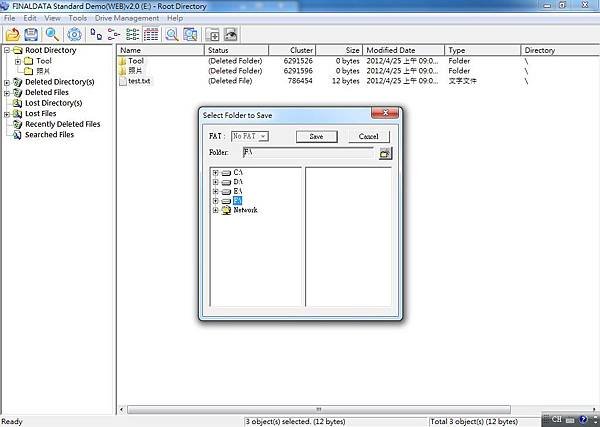Click the browse folder icon beside Folder field
Viewport: 600px width, 427px height.
pyautogui.click(x=385, y=153)
